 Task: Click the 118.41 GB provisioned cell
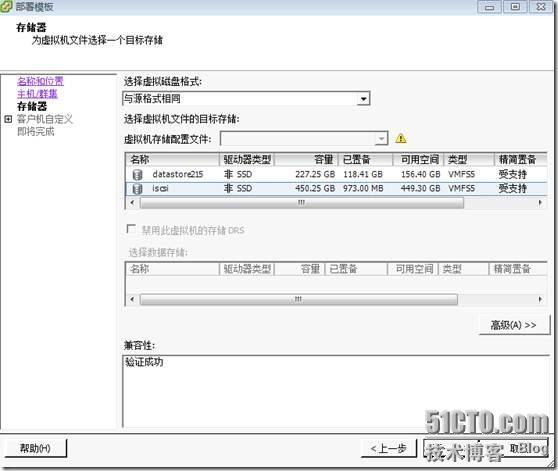pos(363,174)
